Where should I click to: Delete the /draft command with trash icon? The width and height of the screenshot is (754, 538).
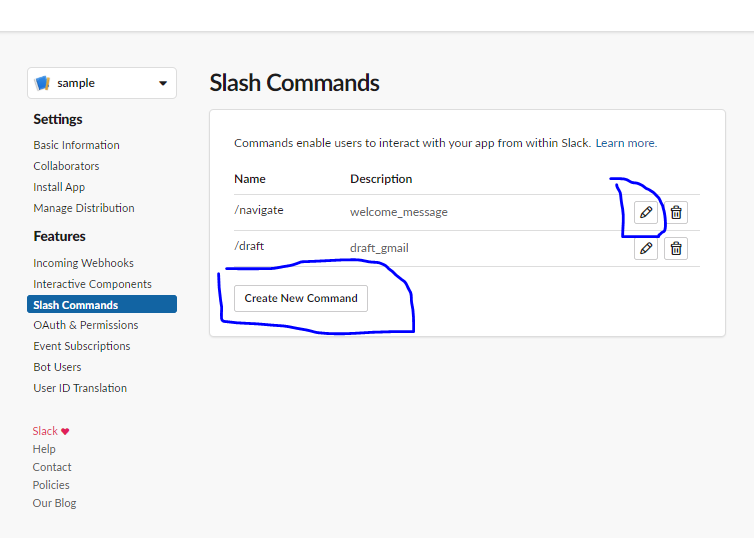676,248
